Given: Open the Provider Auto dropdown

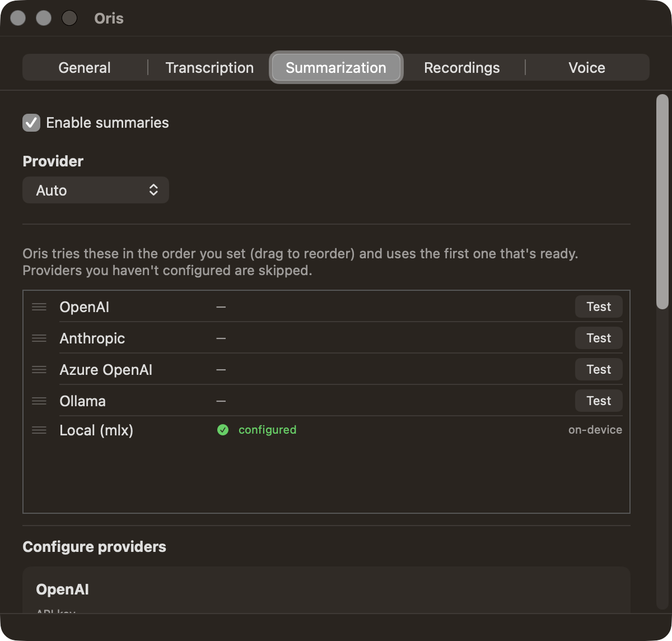Looking at the screenshot, I should click(x=96, y=190).
